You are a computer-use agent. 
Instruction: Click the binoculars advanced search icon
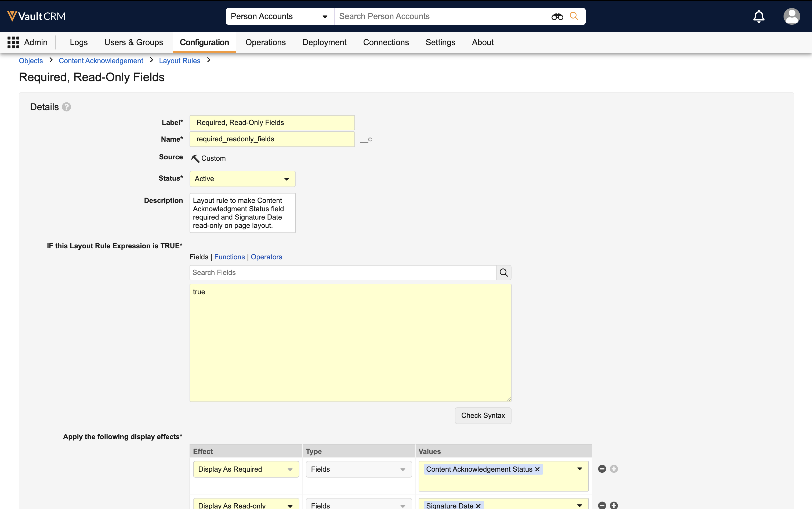[557, 16]
